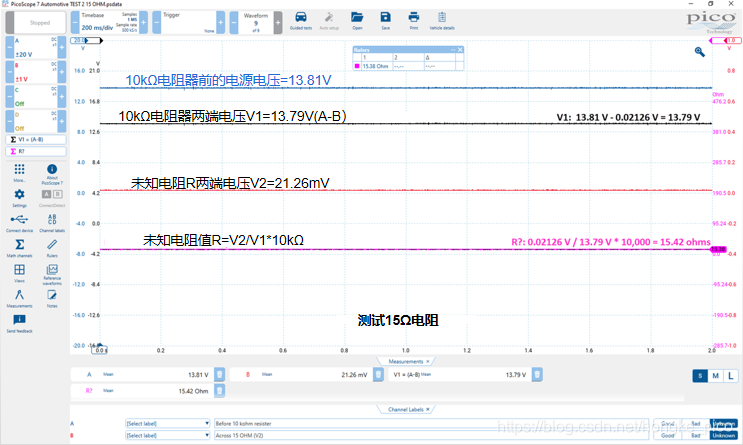The height and width of the screenshot is (445, 743).
Task: Mark channel A label as Good
Action: pyautogui.click(x=667, y=423)
